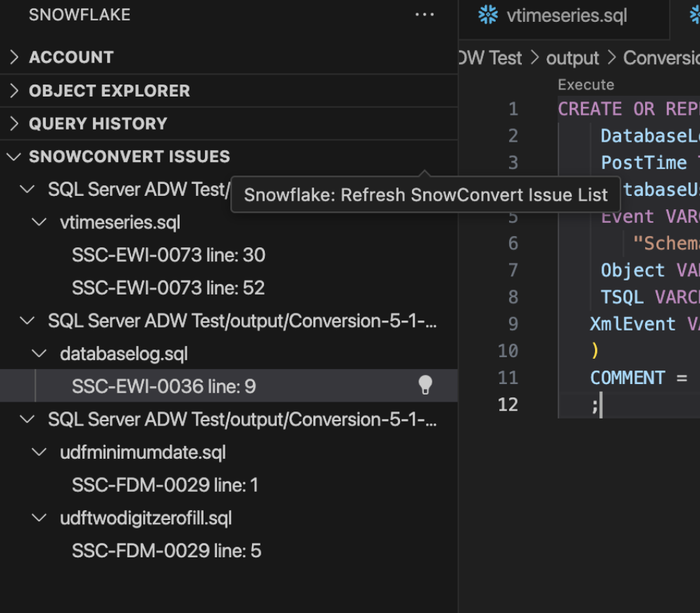Click the snowflake icon on the rightmost editor tab

point(695,14)
